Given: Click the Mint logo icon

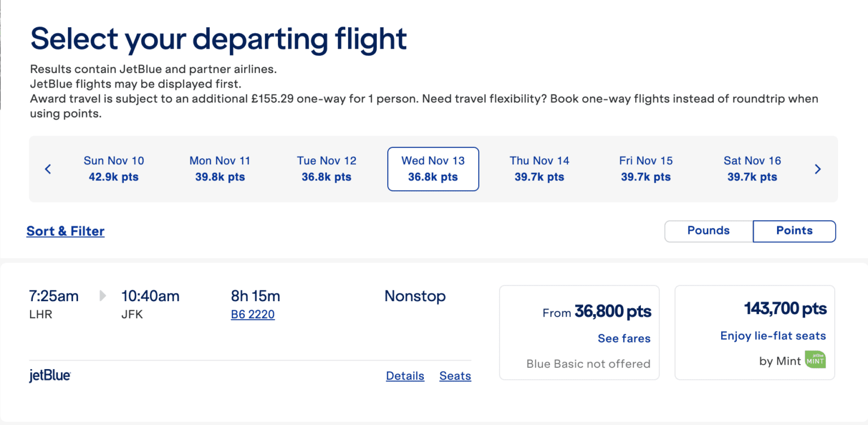Looking at the screenshot, I should (815, 359).
